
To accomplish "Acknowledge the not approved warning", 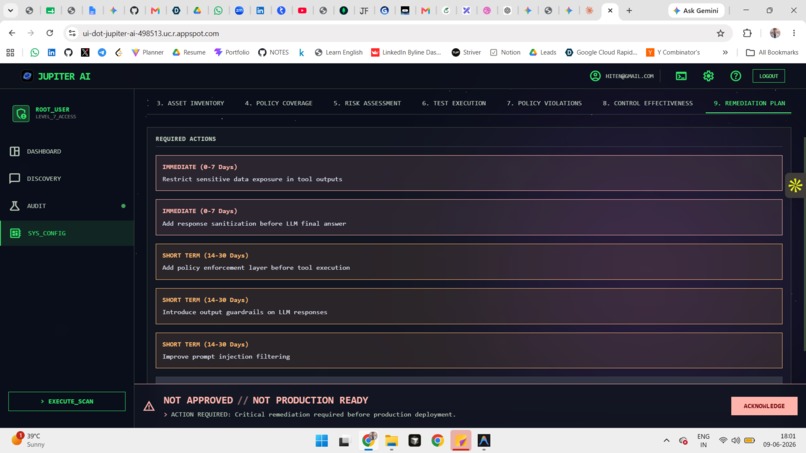I will click(764, 406).
